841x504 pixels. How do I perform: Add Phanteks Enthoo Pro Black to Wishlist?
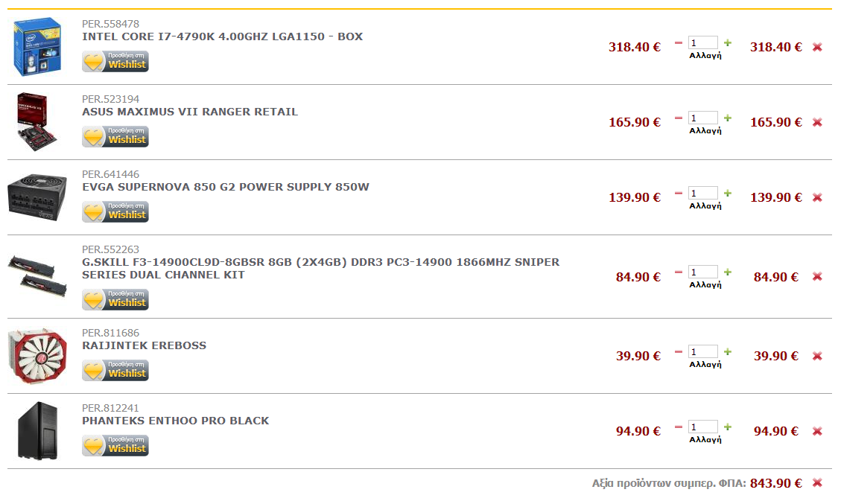[115, 445]
